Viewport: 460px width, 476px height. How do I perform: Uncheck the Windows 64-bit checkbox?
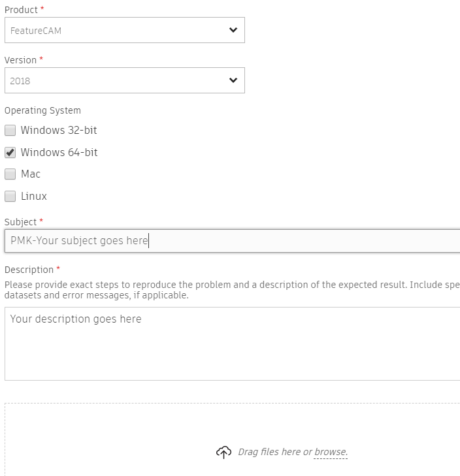pyautogui.click(x=10, y=152)
